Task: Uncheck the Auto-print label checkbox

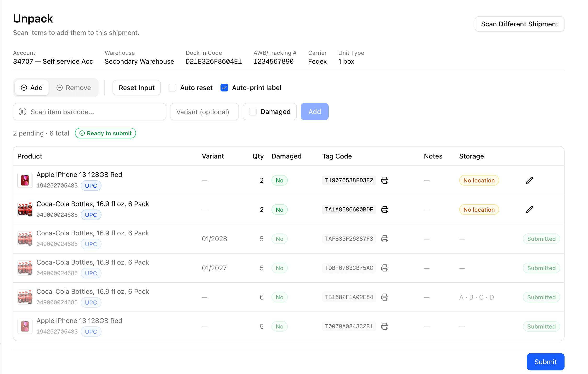Action: click(x=224, y=88)
